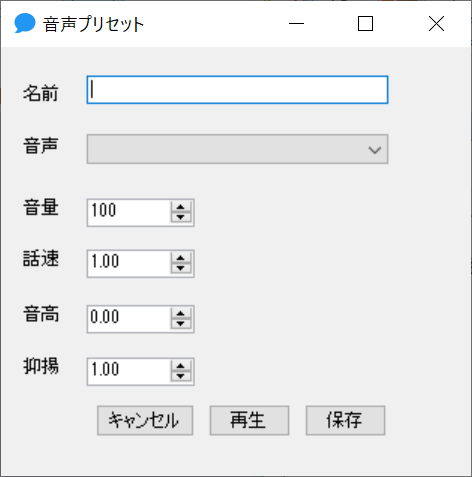
Task: Decrease 音高 pitch with down arrow
Action: [x=181, y=324]
